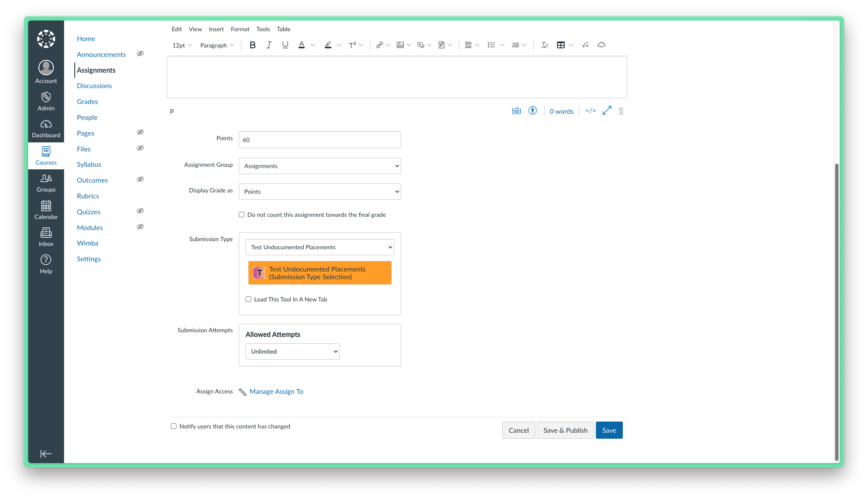Image resolution: width=868 pixels, height=499 pixels.
Task: Open the HTML code editor view
Action: pyautogui.click(x=590, y=110)
